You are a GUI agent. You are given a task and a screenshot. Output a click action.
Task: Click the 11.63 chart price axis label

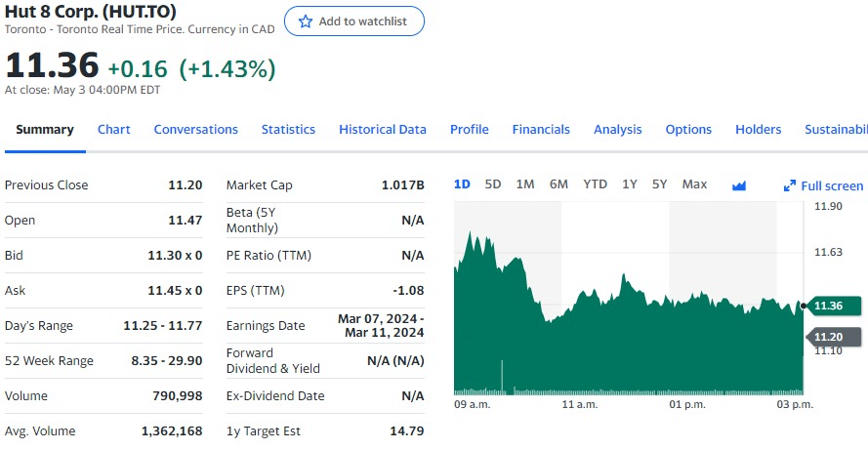[x=828, y=253]
